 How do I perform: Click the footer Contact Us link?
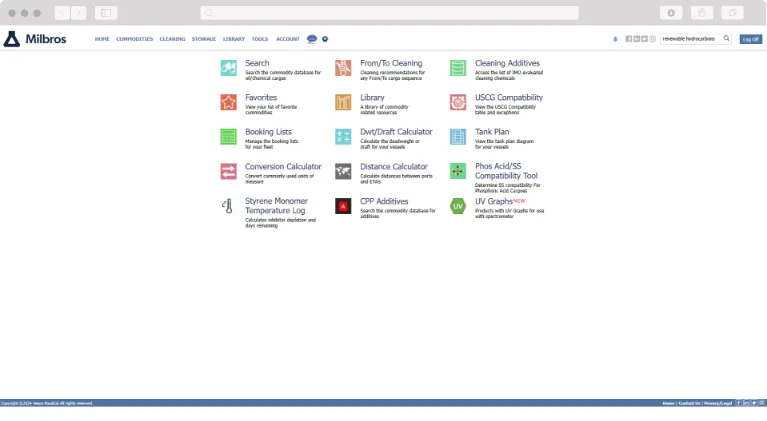point(689,403)
